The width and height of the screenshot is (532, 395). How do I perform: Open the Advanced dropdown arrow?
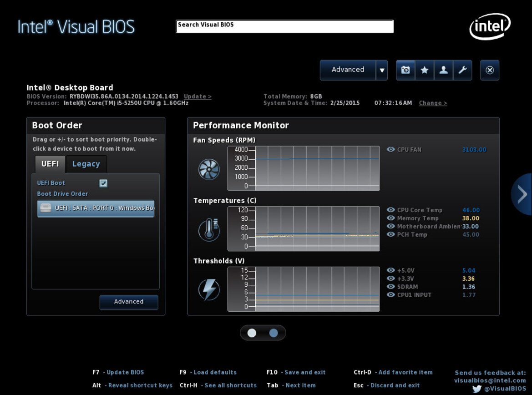point(382,70)
